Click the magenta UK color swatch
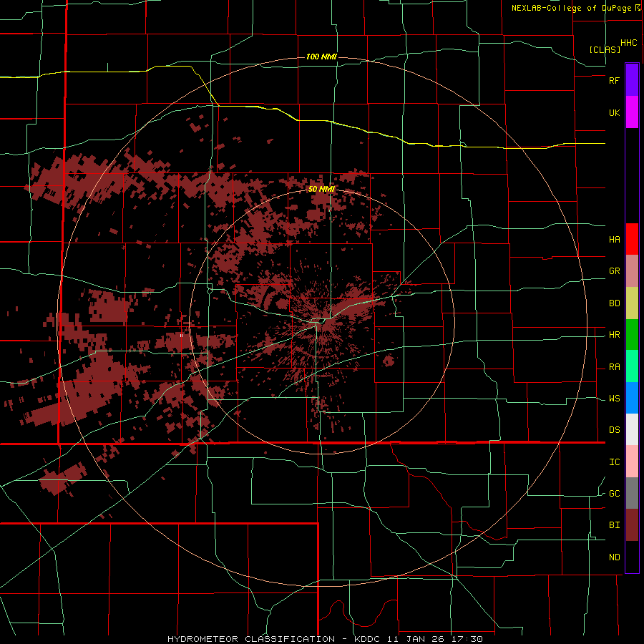Viewport: 644px width, 644px height. (632, 112)
